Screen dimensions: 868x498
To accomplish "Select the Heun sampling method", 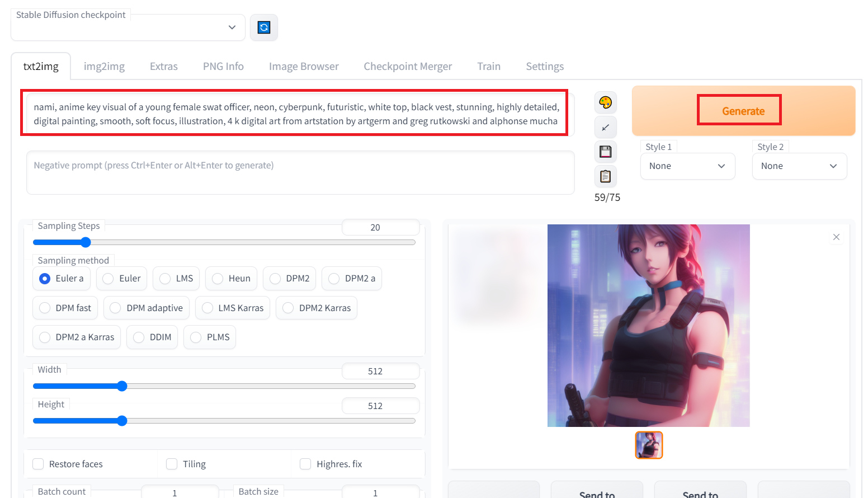I will pos(231,278).
